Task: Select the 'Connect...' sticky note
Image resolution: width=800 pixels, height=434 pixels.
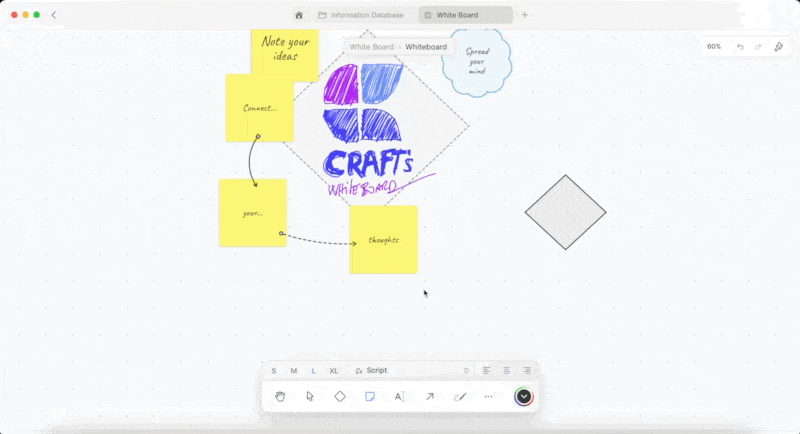Action: pos(260,108)
